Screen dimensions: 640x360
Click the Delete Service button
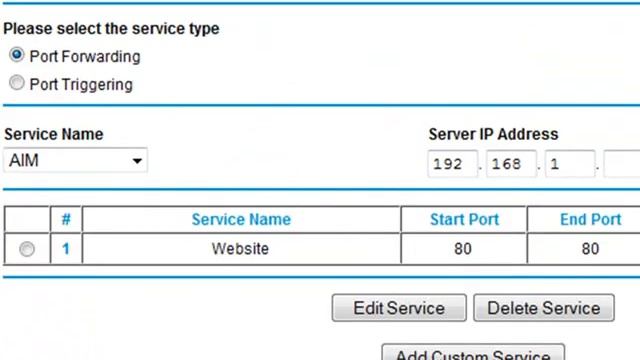click(x=544, y=308)
